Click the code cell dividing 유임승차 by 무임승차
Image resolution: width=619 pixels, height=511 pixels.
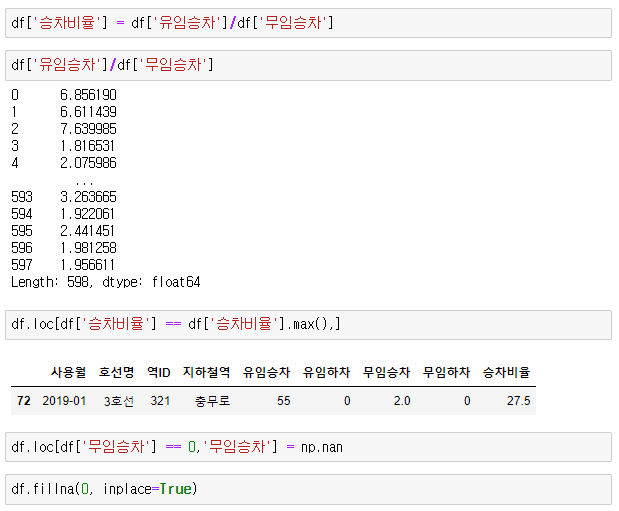[308, 65]
